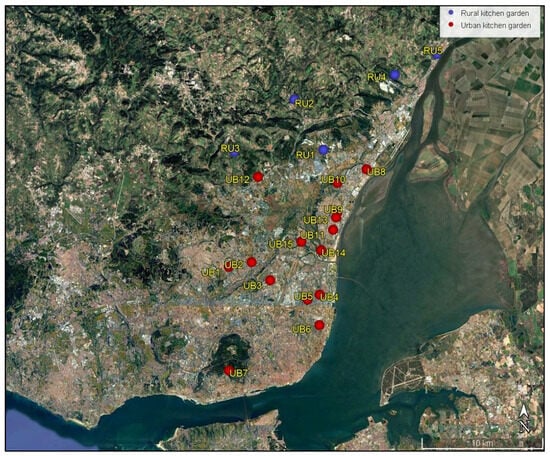Select the UB12 red marker

point(258,177)
